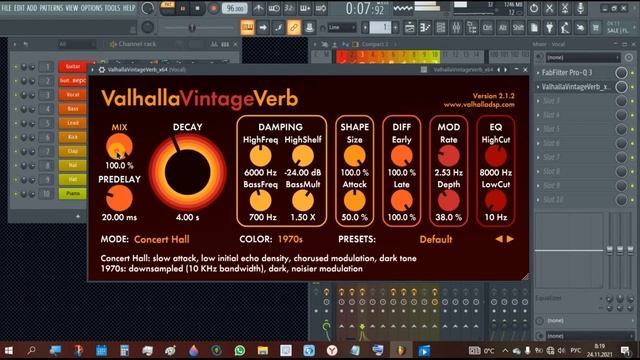Toggle wait for input icon
The height and width of the screenshot is (360, 640).
(x=274, y=8)
